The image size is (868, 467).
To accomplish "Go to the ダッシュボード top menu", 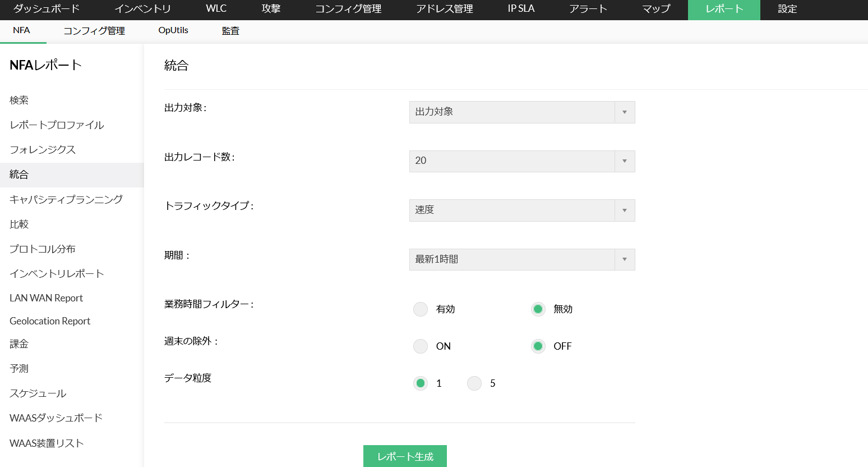I will tap(47, 9).
